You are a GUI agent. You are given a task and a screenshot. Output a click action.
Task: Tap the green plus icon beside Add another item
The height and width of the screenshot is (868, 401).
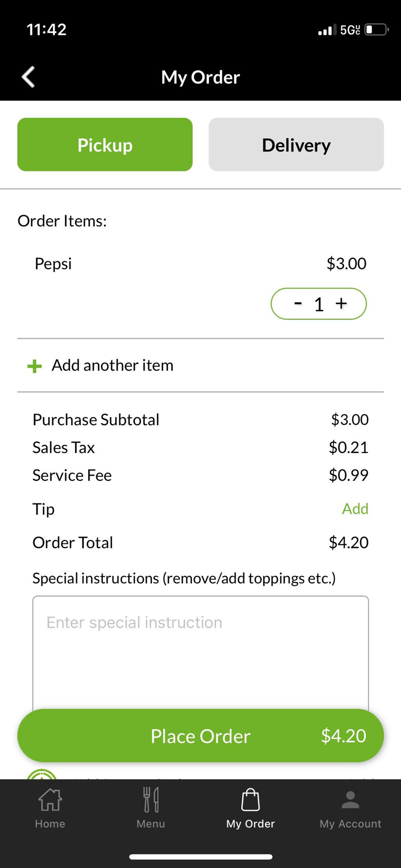[x=35, y=366]
